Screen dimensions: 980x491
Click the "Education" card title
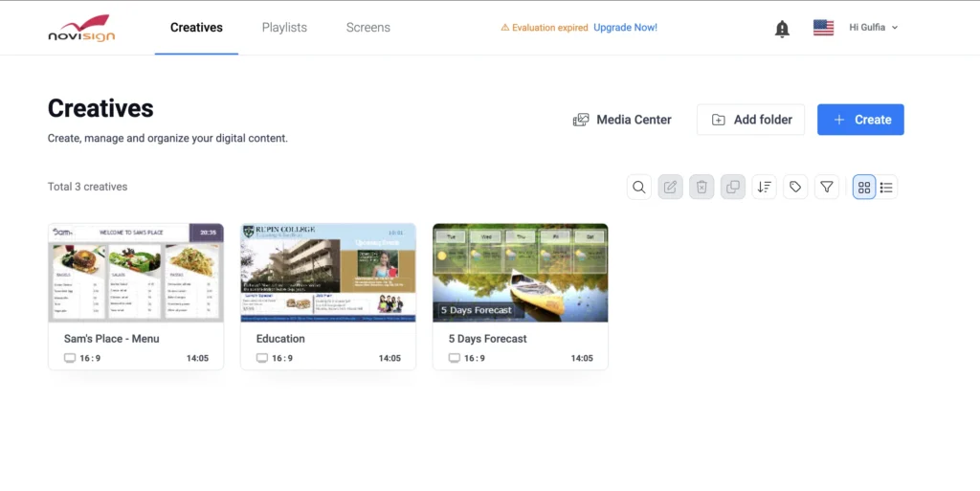pyautogui.click(x=280, y=339)
